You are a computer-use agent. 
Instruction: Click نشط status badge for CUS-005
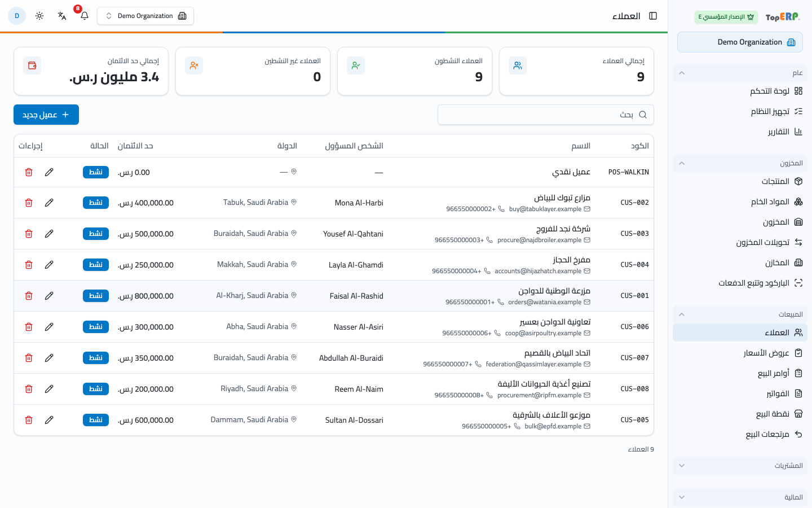(96, 420)
